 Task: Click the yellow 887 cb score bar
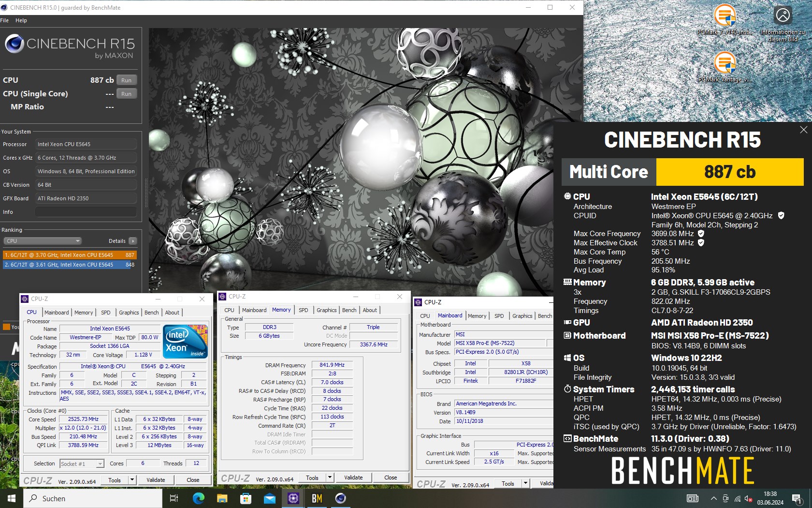(729, 172)
